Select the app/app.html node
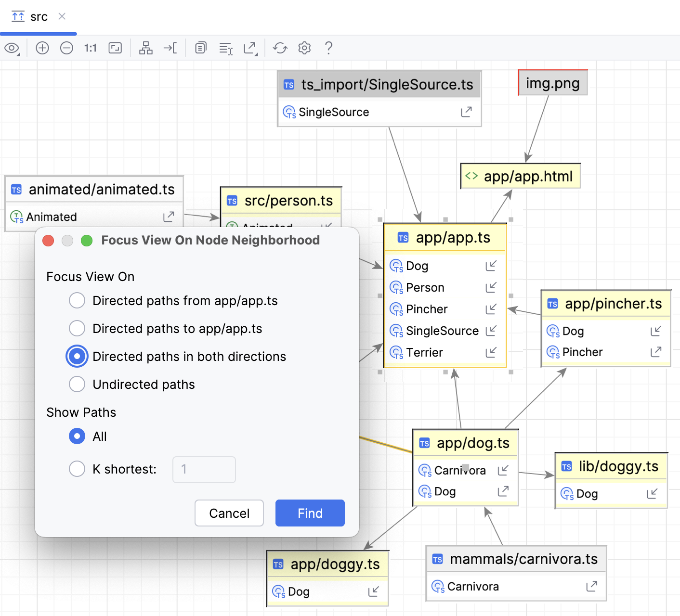 pyautogui.click(x=521, y=176)
